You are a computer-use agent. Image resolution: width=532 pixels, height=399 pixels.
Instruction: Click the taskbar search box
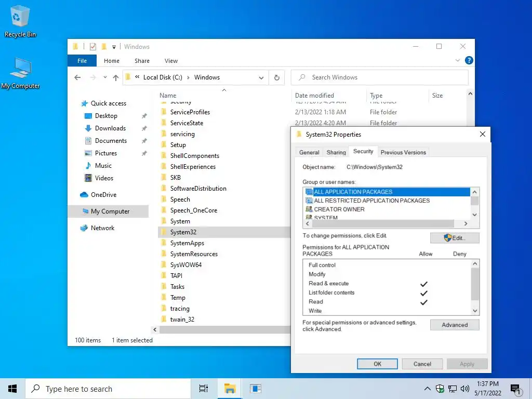108,389
